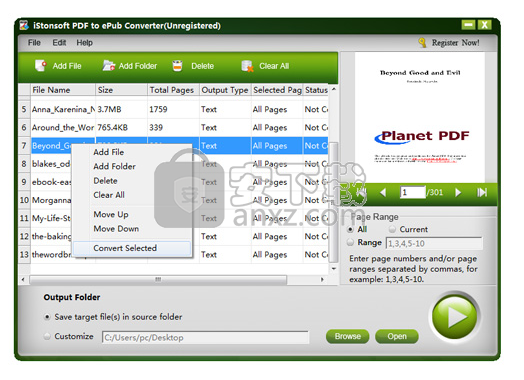Click the custom output folder path field

point(206,338)
